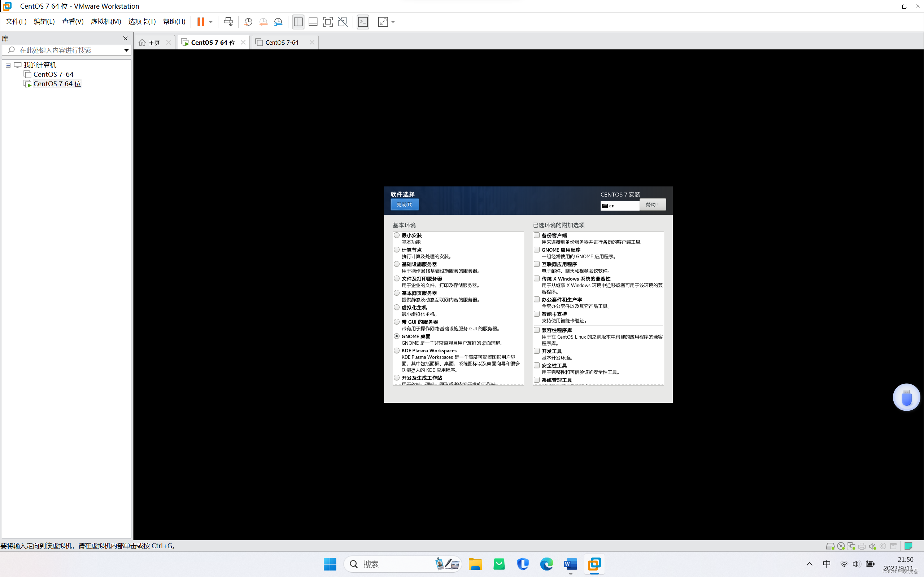Check the GNOME 应用程序 add-on
924x577 pixels.
537,250
